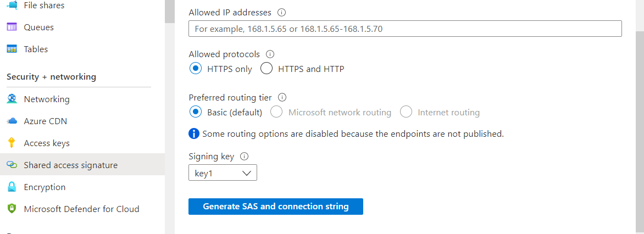The height and width of the screenshot is (234, 644).
Task: Click Generate SAS and connection string
Action: (x=276, y=207)
